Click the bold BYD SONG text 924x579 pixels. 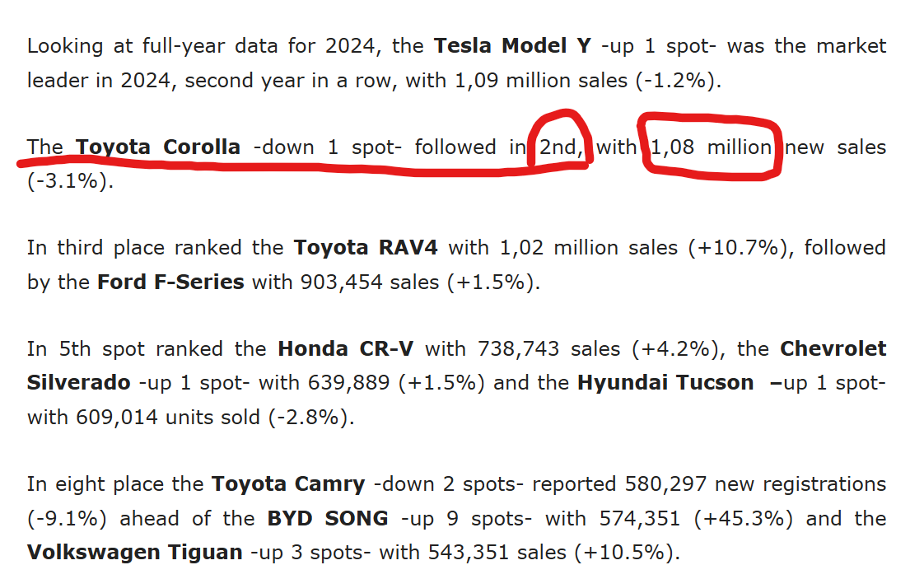[328, 519]
